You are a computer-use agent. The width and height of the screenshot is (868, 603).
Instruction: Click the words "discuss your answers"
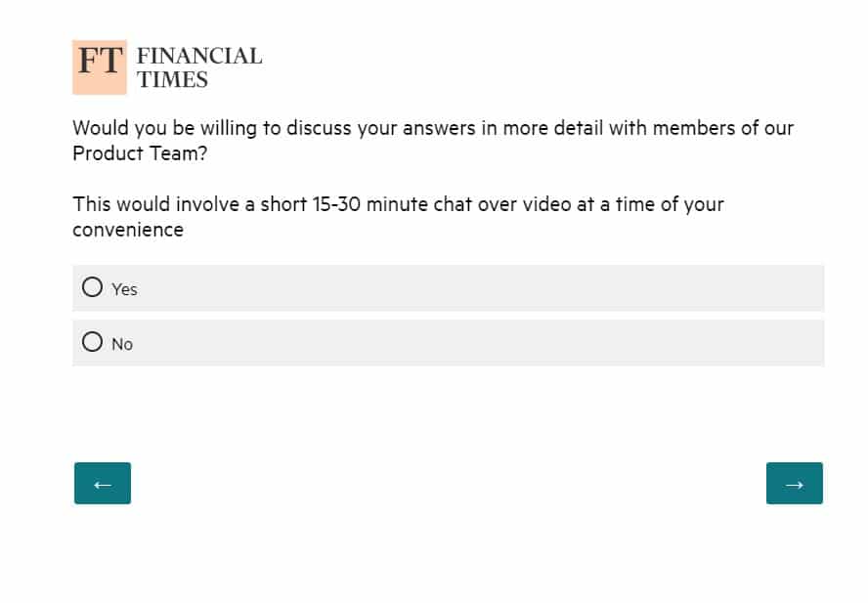point(387,128)
